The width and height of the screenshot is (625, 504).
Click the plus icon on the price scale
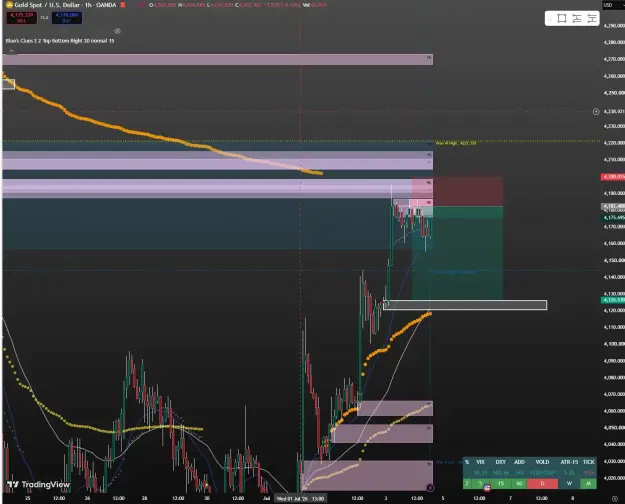[596, 112]
